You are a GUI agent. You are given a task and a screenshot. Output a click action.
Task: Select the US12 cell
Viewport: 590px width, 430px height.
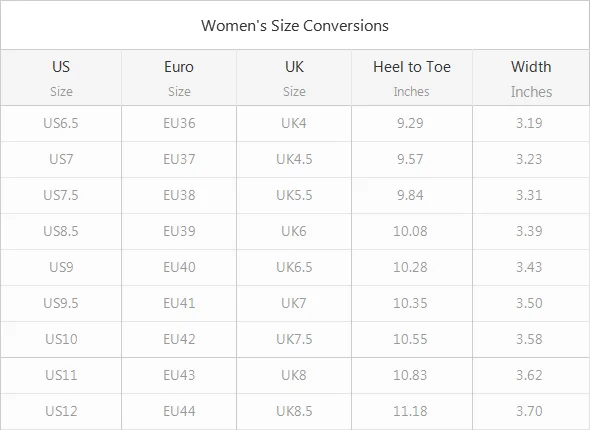(x=61, y=411)
